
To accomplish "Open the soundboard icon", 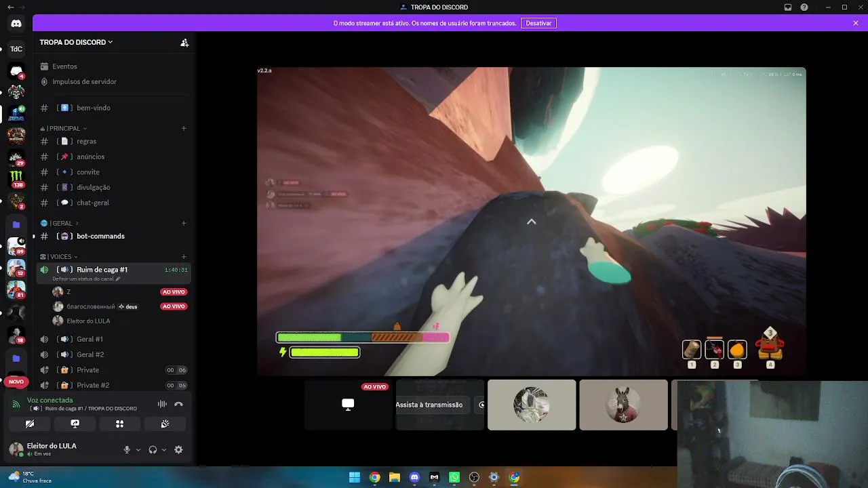I will [165, 424].
